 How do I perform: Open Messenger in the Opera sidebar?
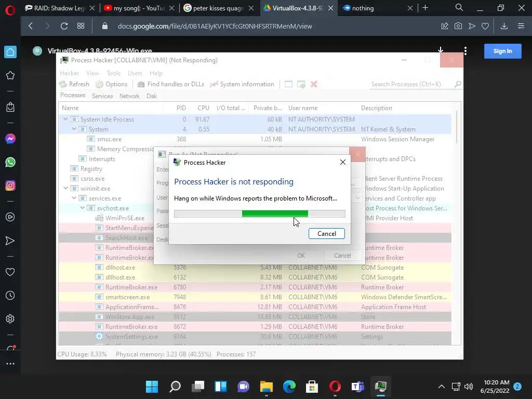(x=10, y=139)
